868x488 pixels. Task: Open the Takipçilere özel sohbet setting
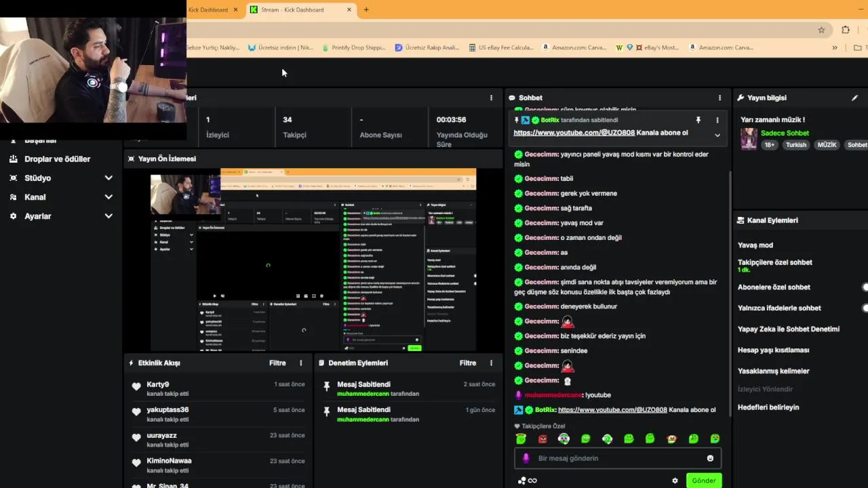coord(775,262)
